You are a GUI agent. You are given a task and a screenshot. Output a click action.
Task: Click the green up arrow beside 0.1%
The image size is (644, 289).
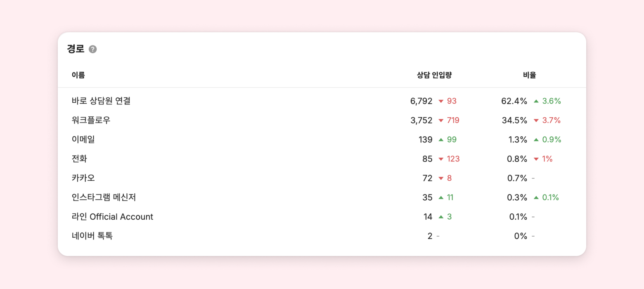536,197
